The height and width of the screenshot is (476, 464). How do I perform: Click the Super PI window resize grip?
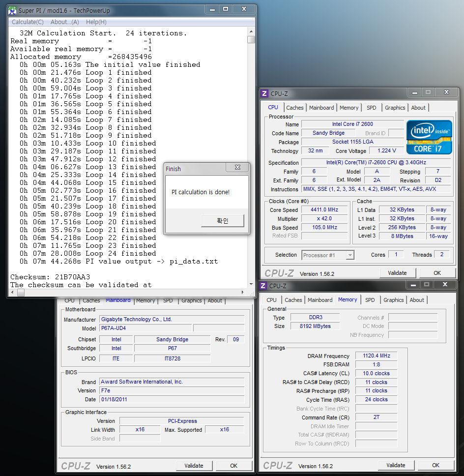click(x=252, y=293)
